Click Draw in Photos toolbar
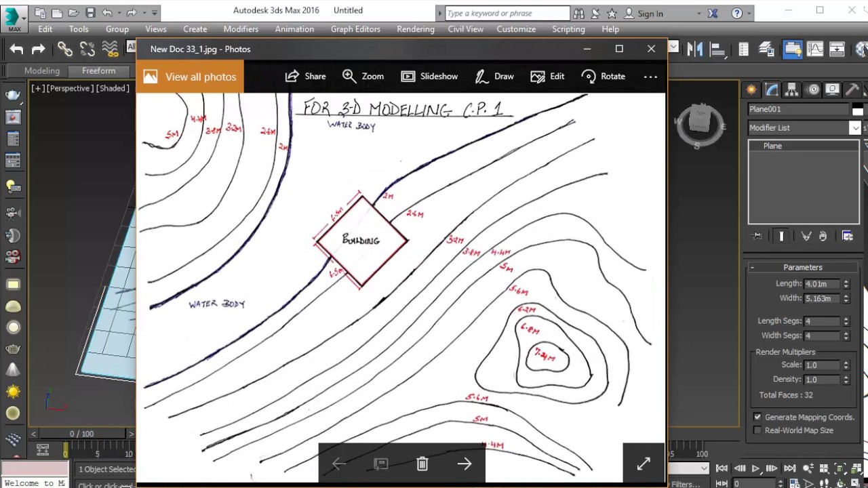 click(x=494, y=77)
